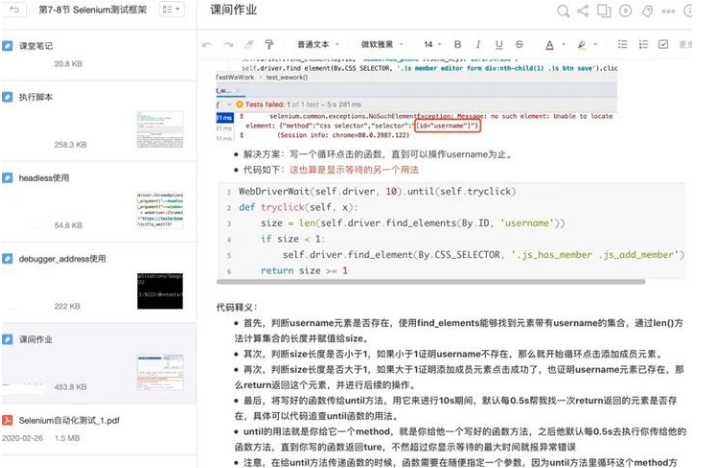Open the 课堂笔记 note
Screen dimensions: 706x468
(99, 55)
